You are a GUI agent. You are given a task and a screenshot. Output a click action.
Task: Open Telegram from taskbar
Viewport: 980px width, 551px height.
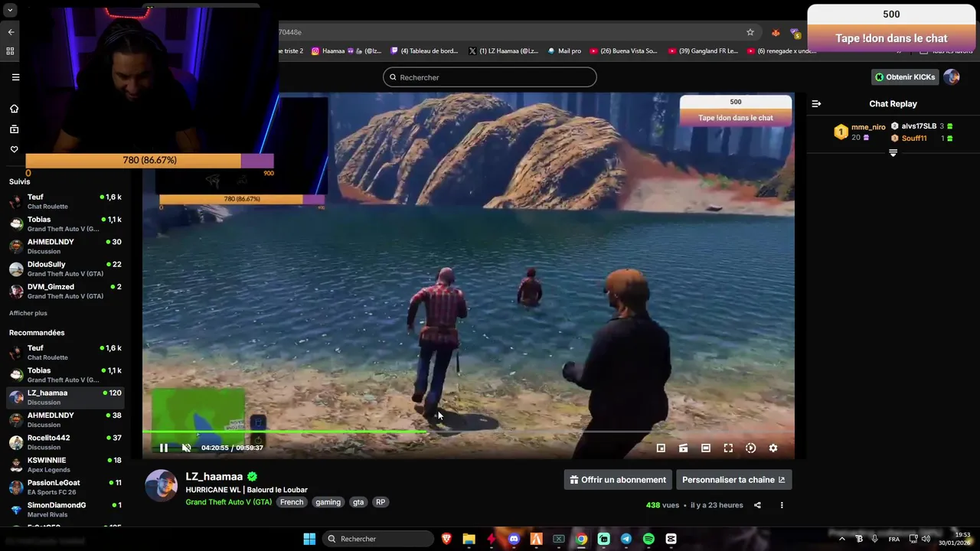[x=626, y=539]
